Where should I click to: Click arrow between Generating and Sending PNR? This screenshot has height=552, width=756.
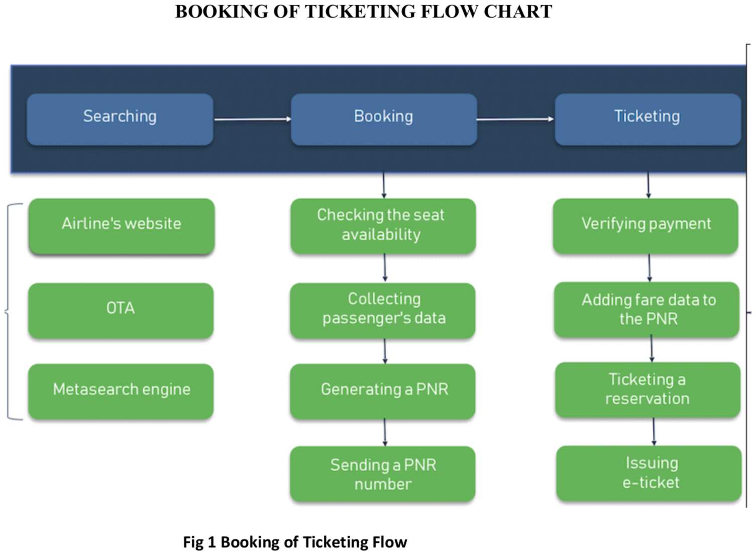click(385, 433)
